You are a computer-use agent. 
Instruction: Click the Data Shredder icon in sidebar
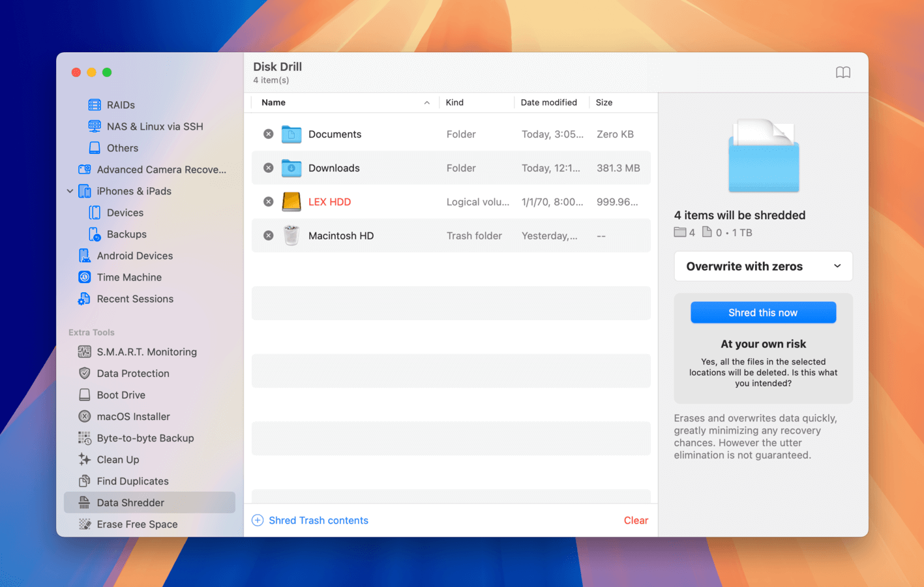click(x=85, y=503)
